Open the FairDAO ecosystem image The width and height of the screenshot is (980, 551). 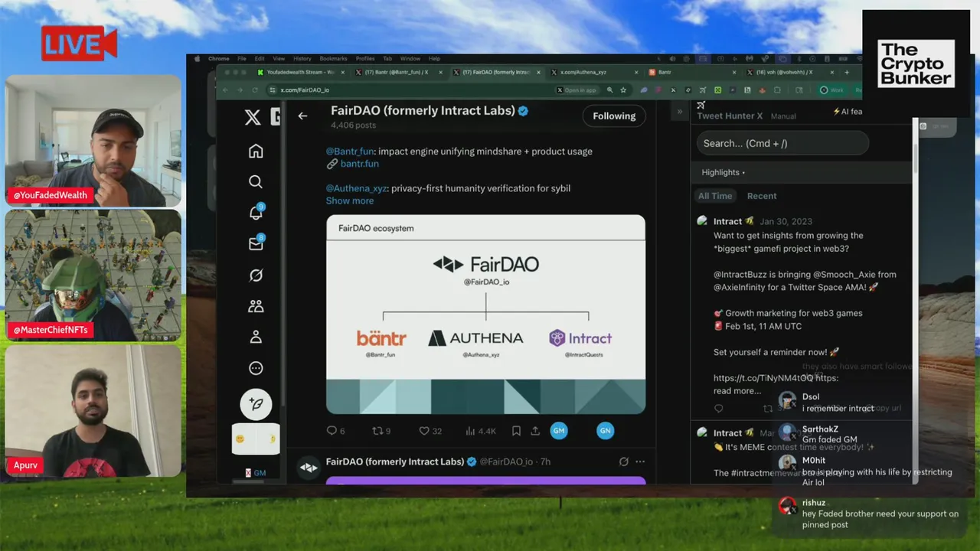(x=485, y=314)
